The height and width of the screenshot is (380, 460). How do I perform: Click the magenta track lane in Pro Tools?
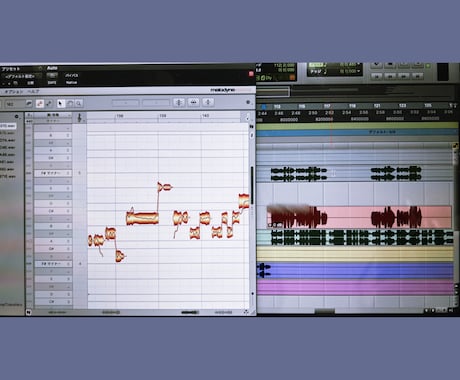coord(355,288)
